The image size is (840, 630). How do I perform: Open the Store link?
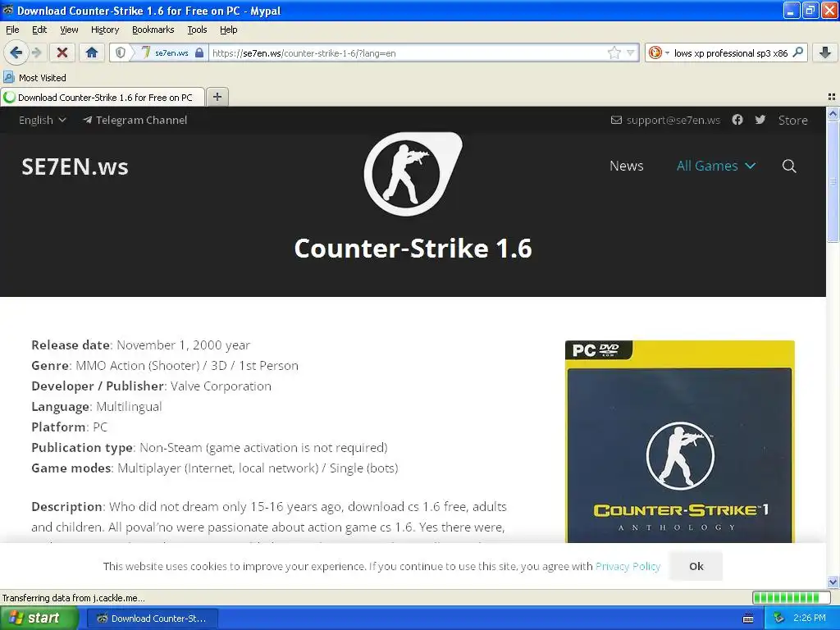[793, 120]
